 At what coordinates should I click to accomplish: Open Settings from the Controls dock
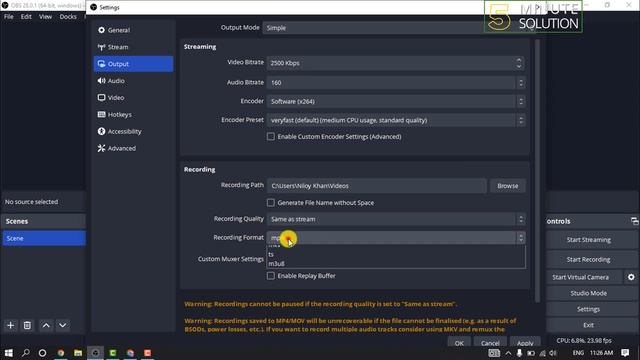click(589, 309)
